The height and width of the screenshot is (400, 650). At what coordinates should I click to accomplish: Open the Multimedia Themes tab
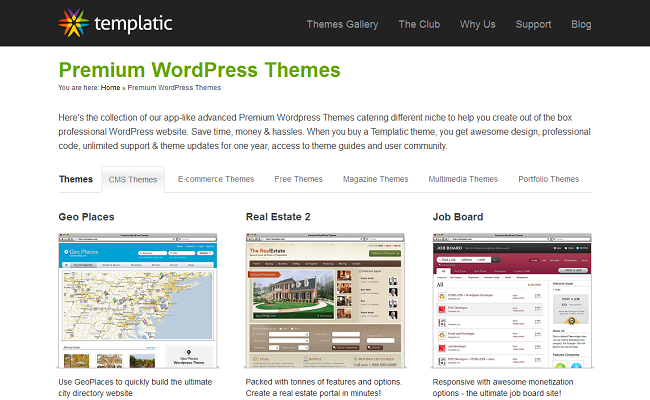tap(463, 179)
